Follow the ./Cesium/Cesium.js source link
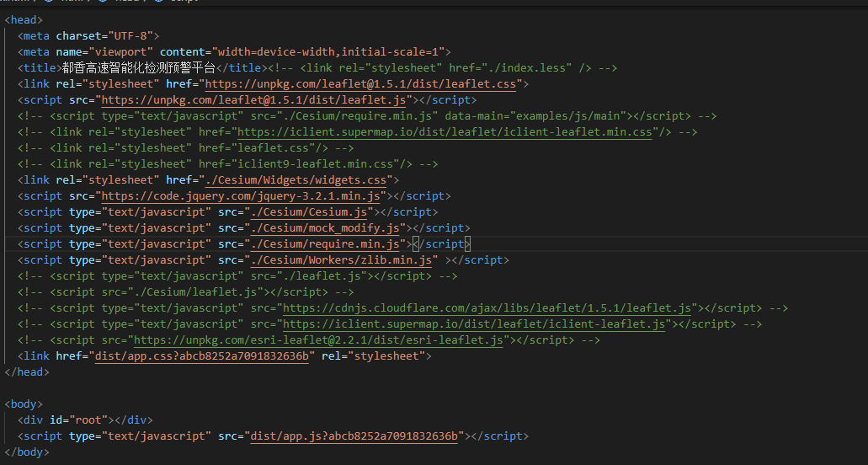Image resolution: width=868 pixels, height=465 pixels. coord(309,212)
